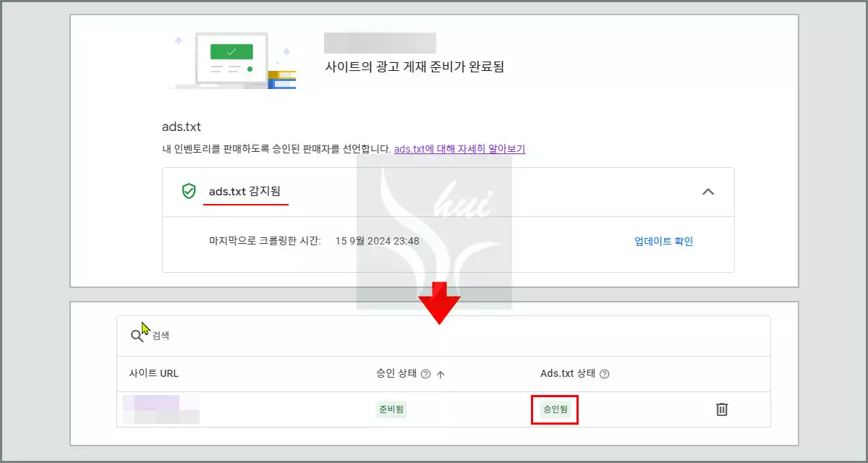This screenshot has width=868, height=463.
Task: Click the 준비됨 status badge
Action: (x=391, y=409)
